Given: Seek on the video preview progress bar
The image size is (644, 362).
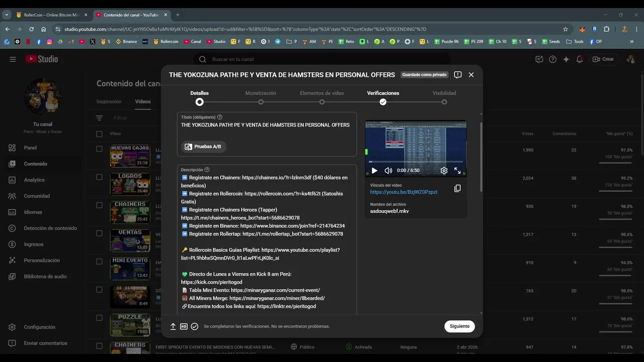Looking at the screenshot, I should click(416, 162).
